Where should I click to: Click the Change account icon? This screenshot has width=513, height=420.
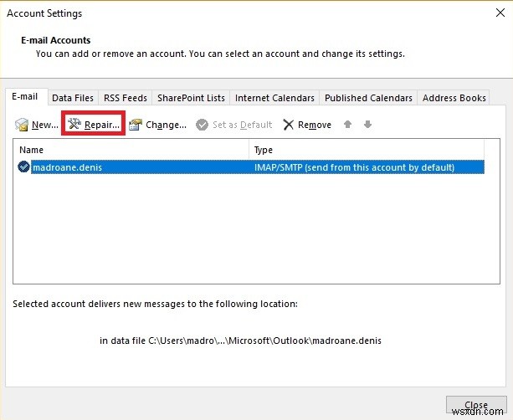pos(136,125)
